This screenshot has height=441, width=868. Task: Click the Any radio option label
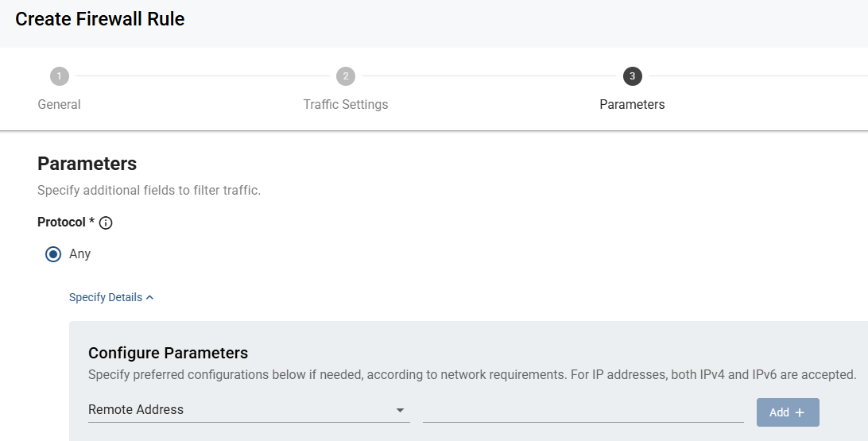(x=79, y=254)
